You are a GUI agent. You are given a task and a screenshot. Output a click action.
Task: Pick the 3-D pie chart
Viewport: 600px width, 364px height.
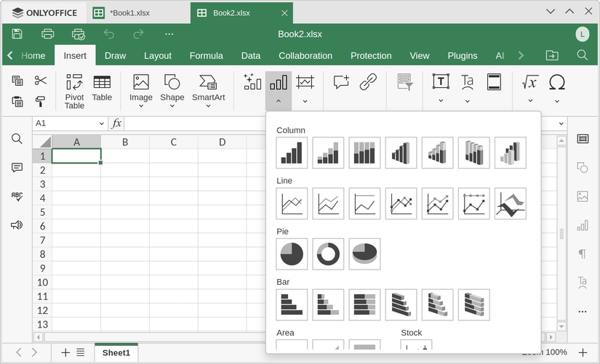pos(364,254)
